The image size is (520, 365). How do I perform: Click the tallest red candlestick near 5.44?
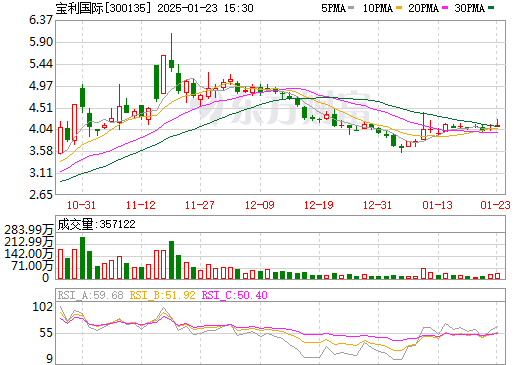pos(163,75)
